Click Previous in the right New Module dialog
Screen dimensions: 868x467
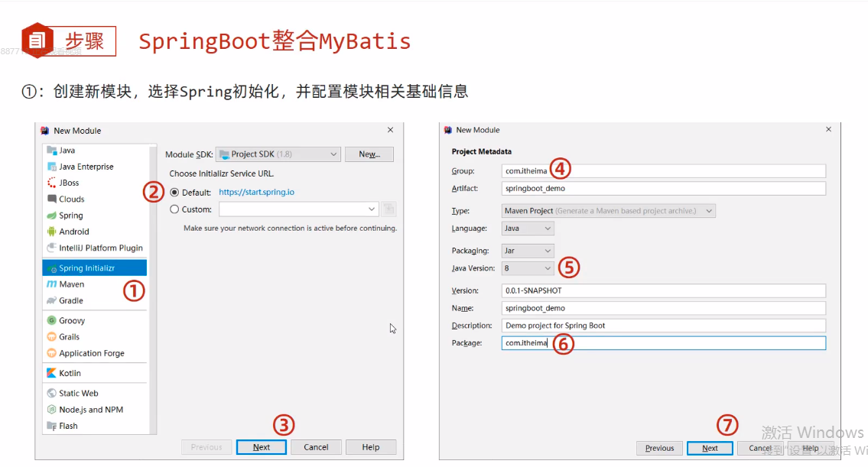659,448
